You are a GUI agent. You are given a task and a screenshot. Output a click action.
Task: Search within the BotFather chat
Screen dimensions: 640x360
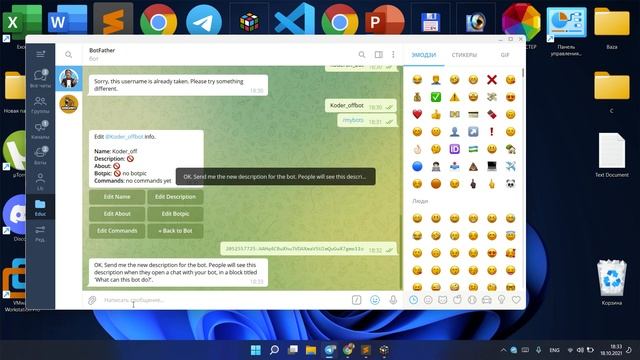point(362,54)
